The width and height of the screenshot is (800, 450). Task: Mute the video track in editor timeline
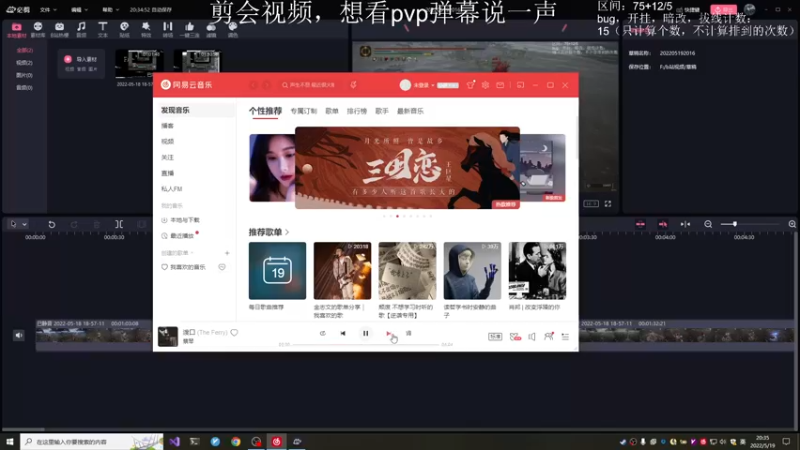click(x=19, y=335)
